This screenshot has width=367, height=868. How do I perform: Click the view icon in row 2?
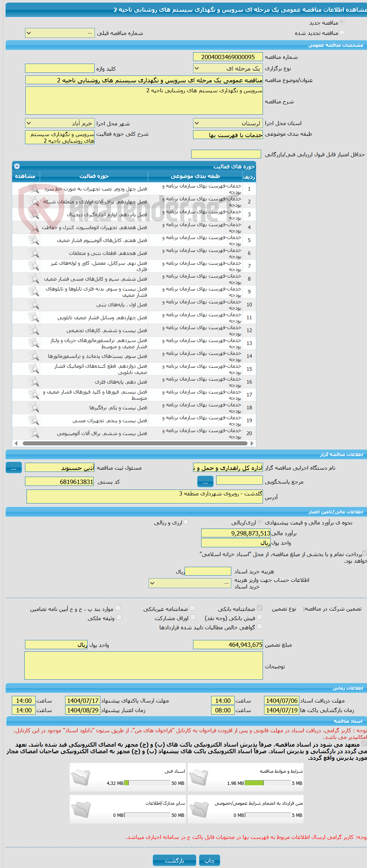[33, 202]
